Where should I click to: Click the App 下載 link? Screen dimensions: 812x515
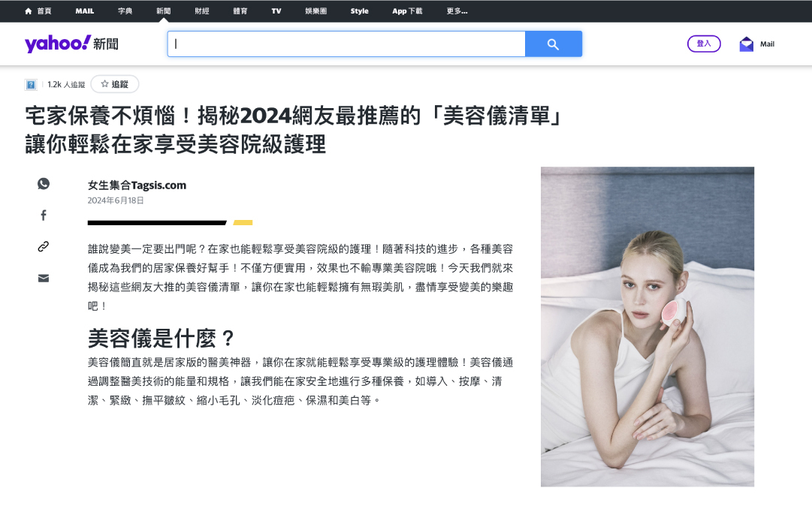click(x=407, y=11)
